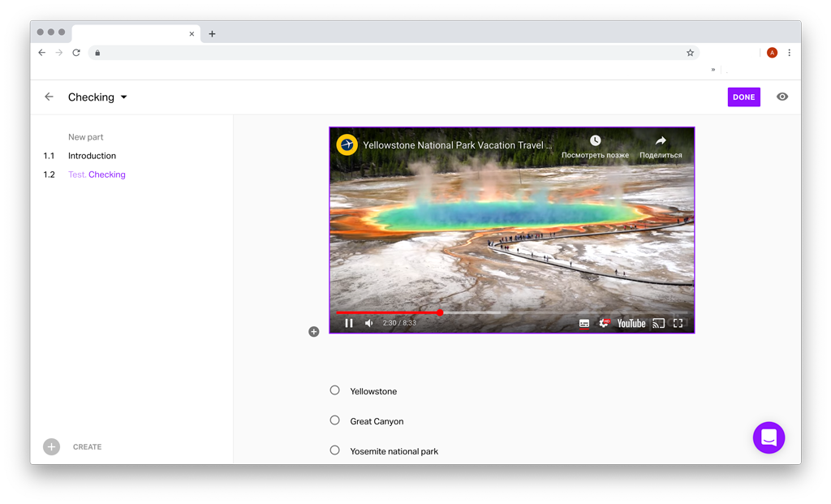Image resolution: width=831 pixels, height=504 pixels.
Task: Click the red video progress bar
Action: click(x=388, y=312)
